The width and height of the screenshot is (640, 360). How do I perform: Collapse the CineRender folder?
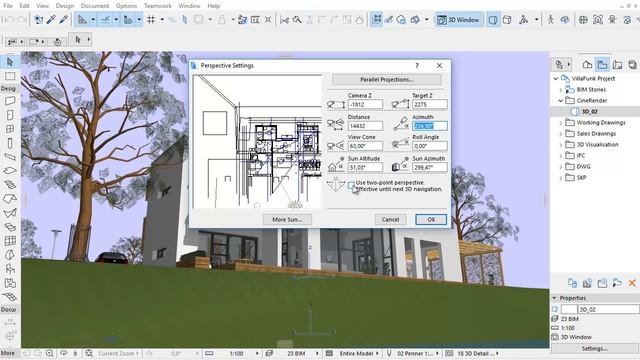coord(561,100)
